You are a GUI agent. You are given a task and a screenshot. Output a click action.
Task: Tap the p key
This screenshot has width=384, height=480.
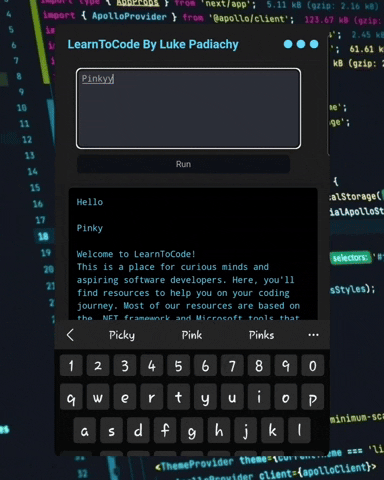click(x=313, y=397)
